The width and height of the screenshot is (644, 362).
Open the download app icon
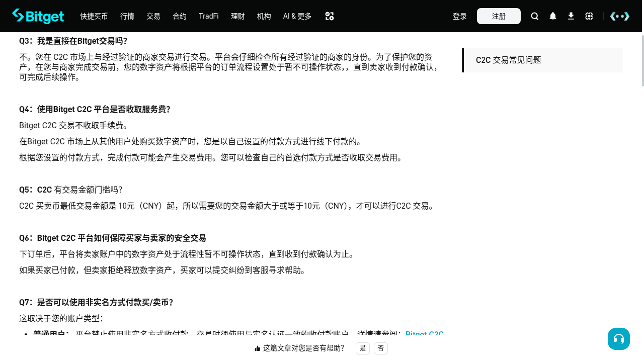[x=571, y=16]
